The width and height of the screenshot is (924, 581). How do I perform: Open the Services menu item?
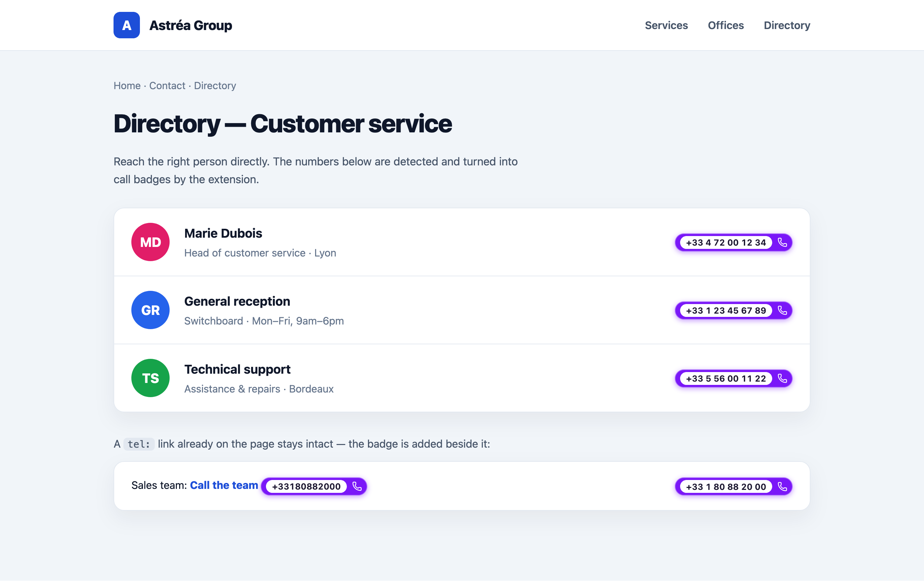click(x=666, y=25)
